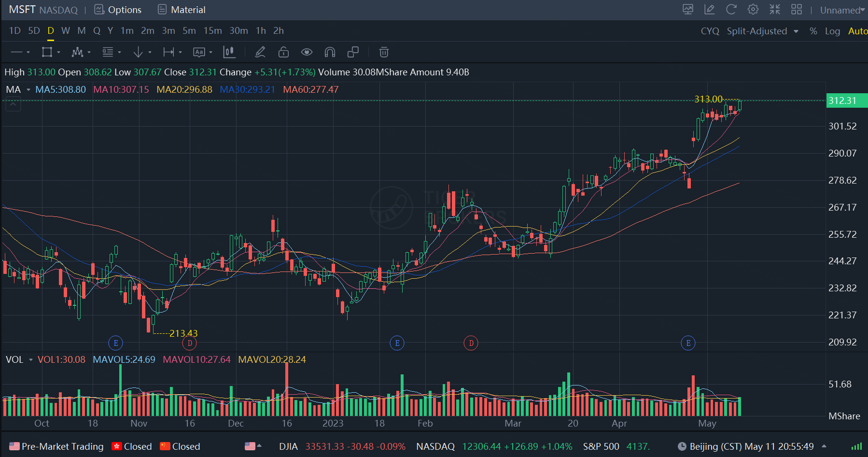Image resolution: width=868 pixels, height=457 pixels.
Task: Expand the MA indicator dropdown
Action: click(28, 90)
